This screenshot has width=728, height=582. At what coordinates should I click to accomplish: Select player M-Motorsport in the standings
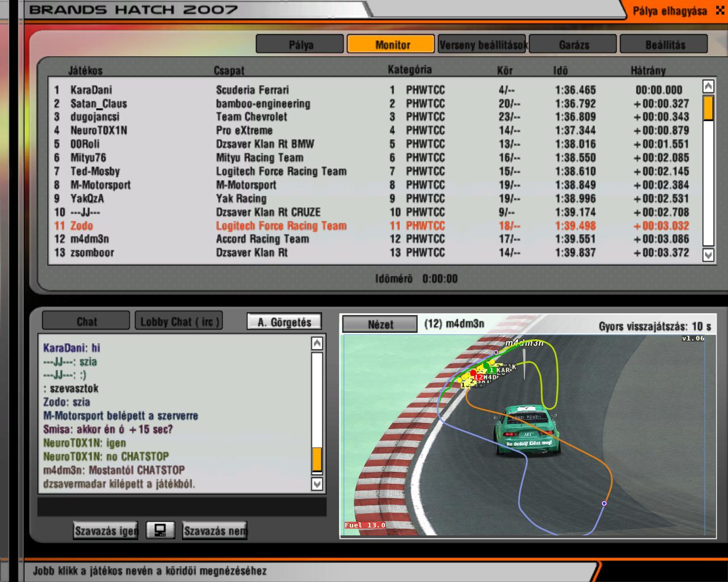(x=100, y=185)
